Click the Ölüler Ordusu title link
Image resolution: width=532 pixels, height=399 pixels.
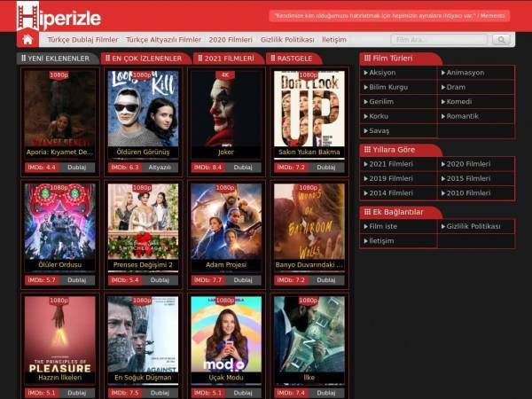(x=59, y=264)
